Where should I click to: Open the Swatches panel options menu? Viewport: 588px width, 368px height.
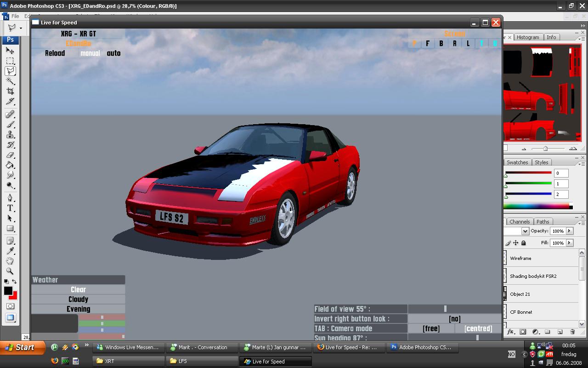(x=582, y=163)
